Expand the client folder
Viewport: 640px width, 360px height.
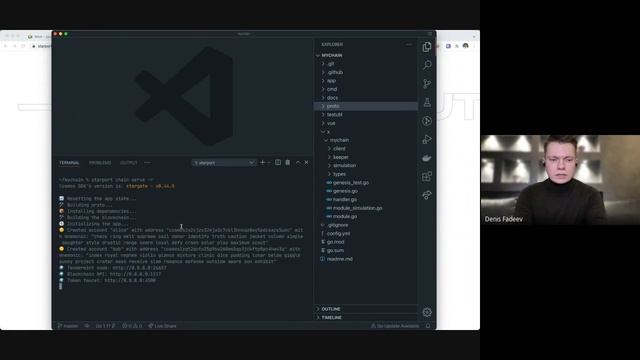coord(366,149)
